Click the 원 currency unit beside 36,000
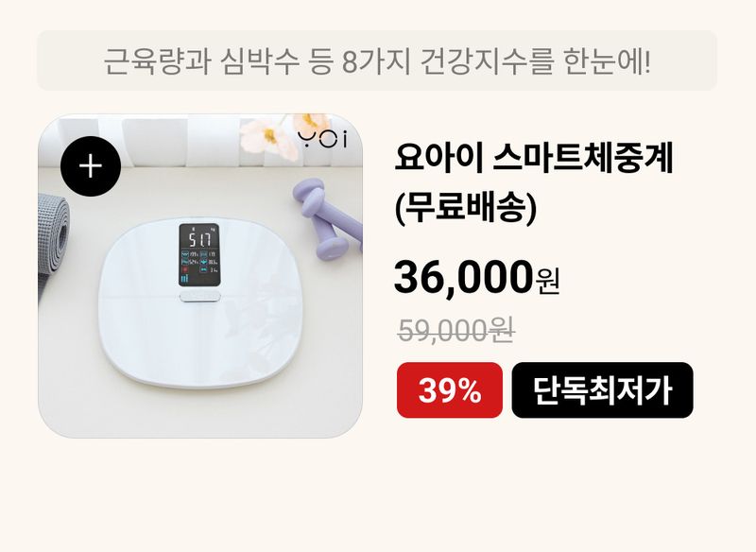This screenshot has height=552, width=756. click(x=547, y=283)
